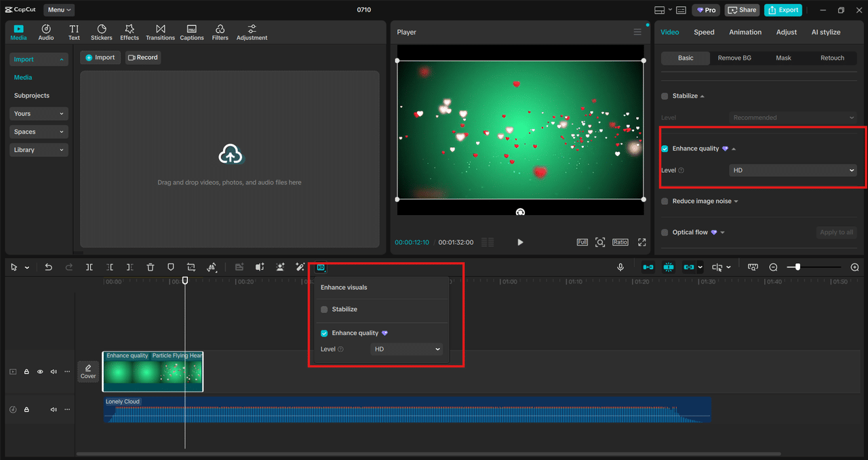868x460 pixels.
Task: Click the microphone record voiceover icon
Action: pos(620,267)
